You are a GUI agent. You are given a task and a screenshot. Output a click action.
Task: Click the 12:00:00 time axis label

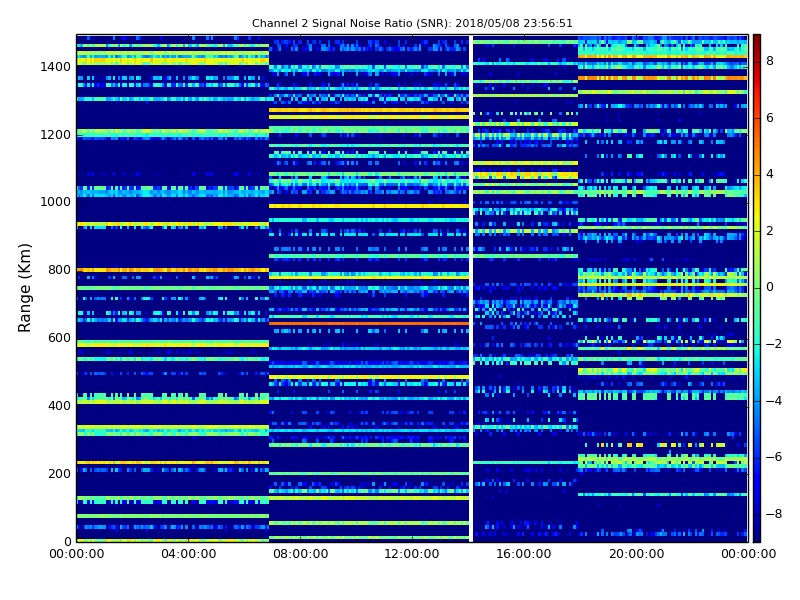412,554
